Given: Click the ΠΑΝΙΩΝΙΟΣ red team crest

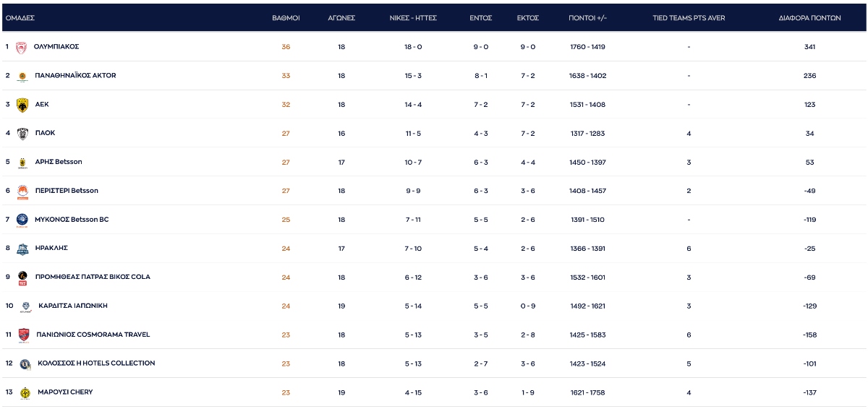Looking at the screenshot, I should tap(23, 335).
